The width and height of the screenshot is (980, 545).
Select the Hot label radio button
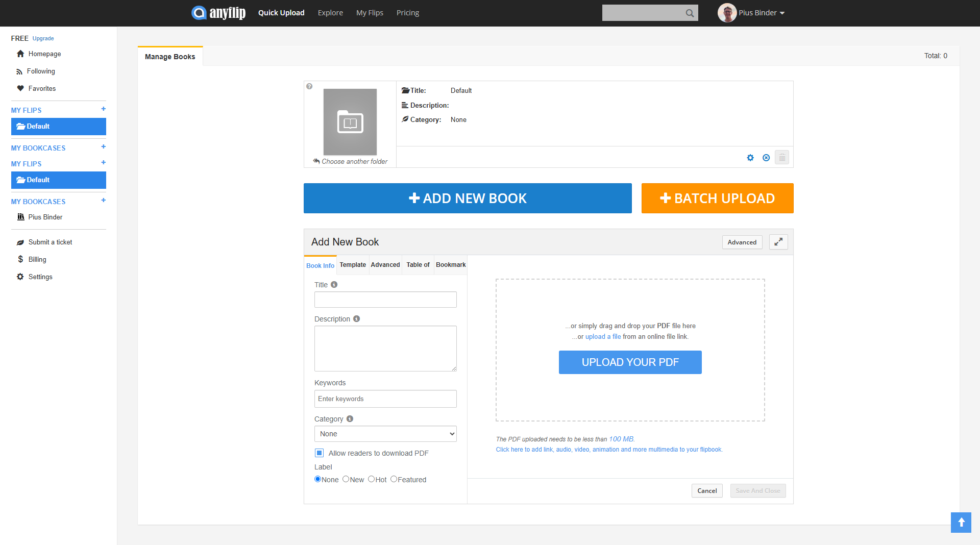tap(371, 479)
